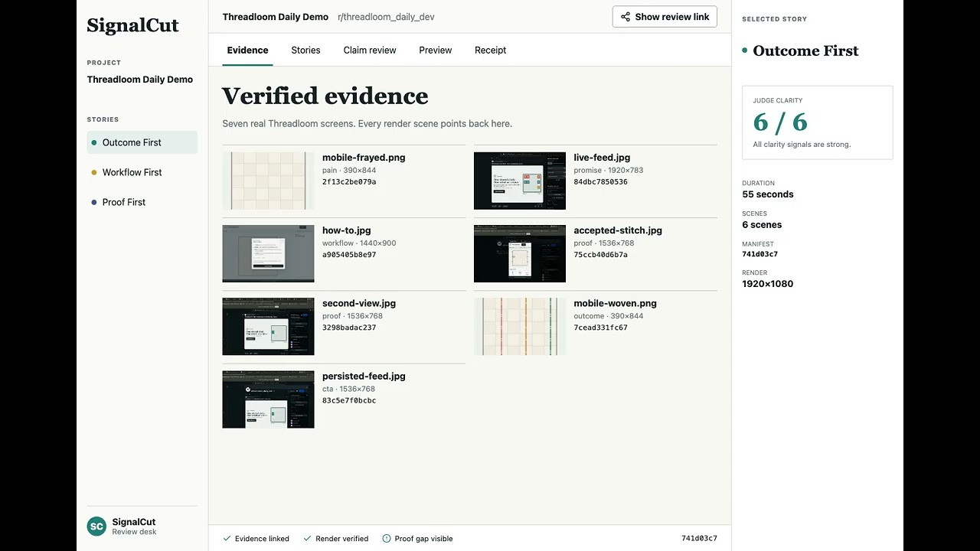
Task: Open the live-feed.jpg thumbnail
Action: (520, 181)
